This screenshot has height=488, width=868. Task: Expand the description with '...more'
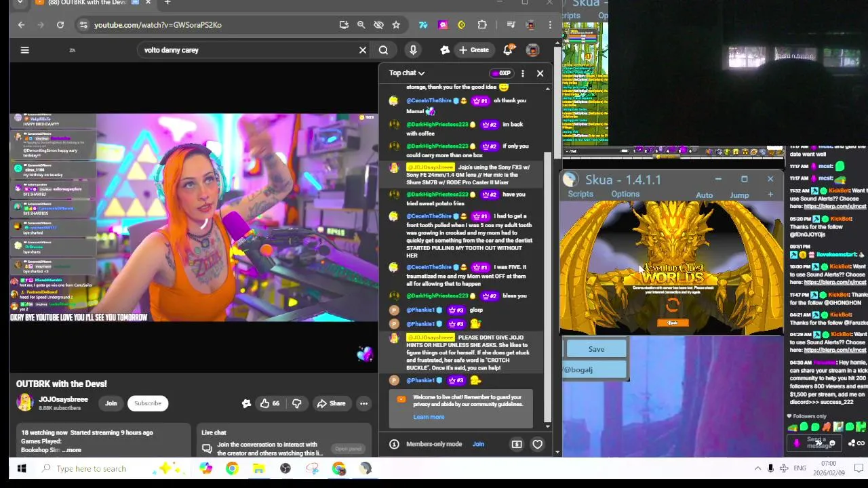[x=72, y=450]
